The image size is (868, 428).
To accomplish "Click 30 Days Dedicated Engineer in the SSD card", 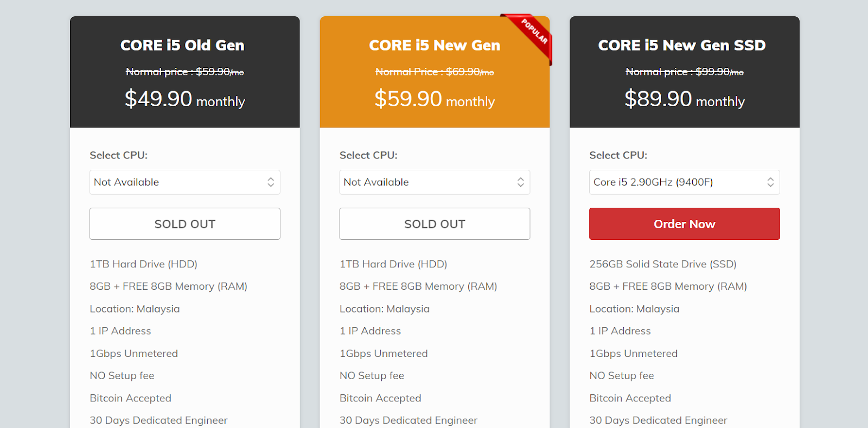I will [658, 420].
